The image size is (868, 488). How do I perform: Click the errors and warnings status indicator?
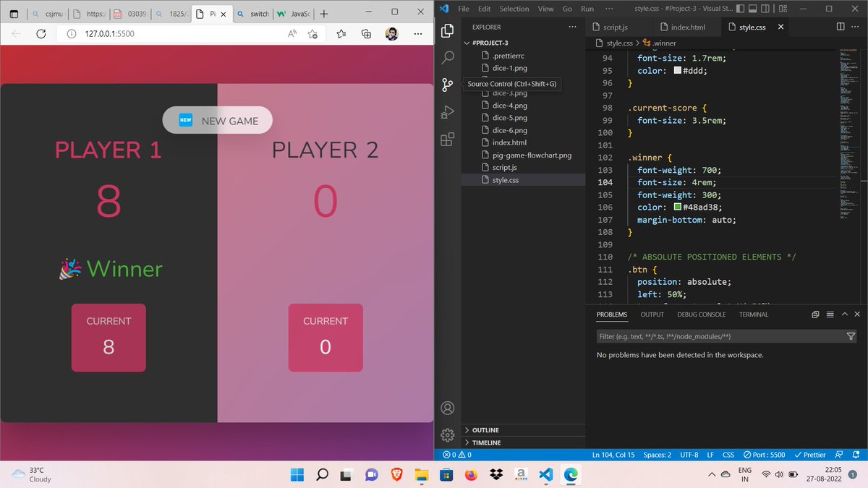tap(457, 455)
